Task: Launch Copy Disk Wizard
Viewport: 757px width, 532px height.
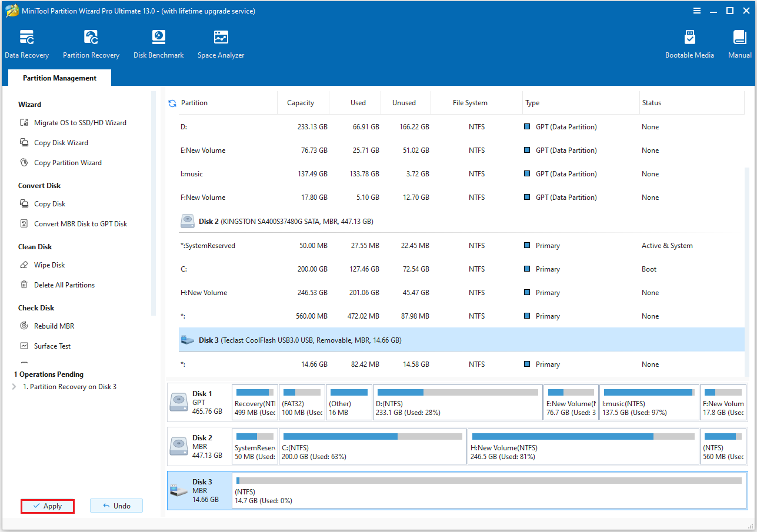Action: 54,143
